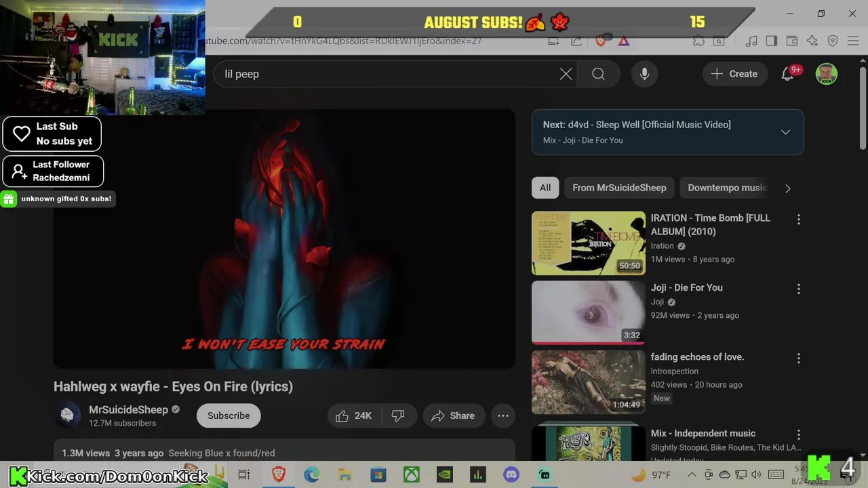Open the browser extensions puzzle icon
This screenshot has width=868, height=488.
click(x=698, y=41)
